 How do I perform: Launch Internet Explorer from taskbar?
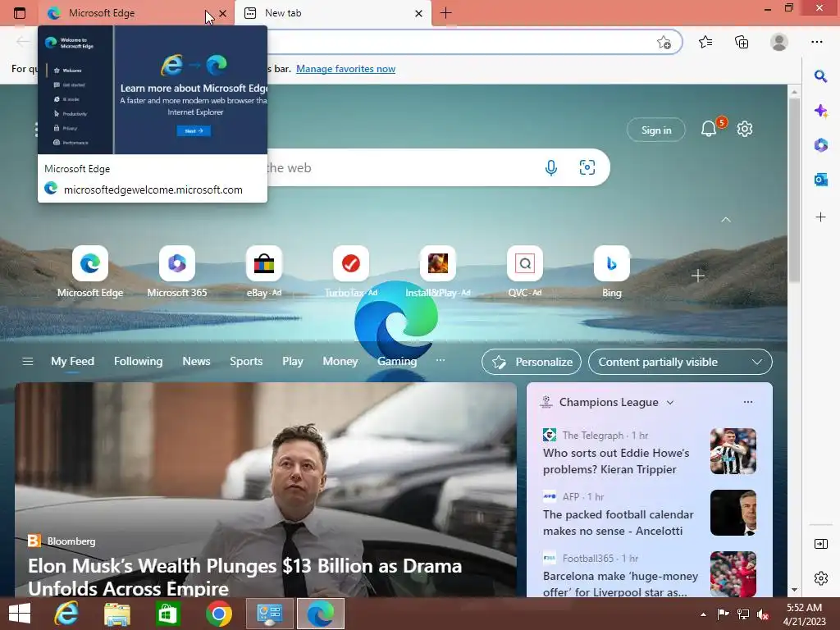(66, 614)
